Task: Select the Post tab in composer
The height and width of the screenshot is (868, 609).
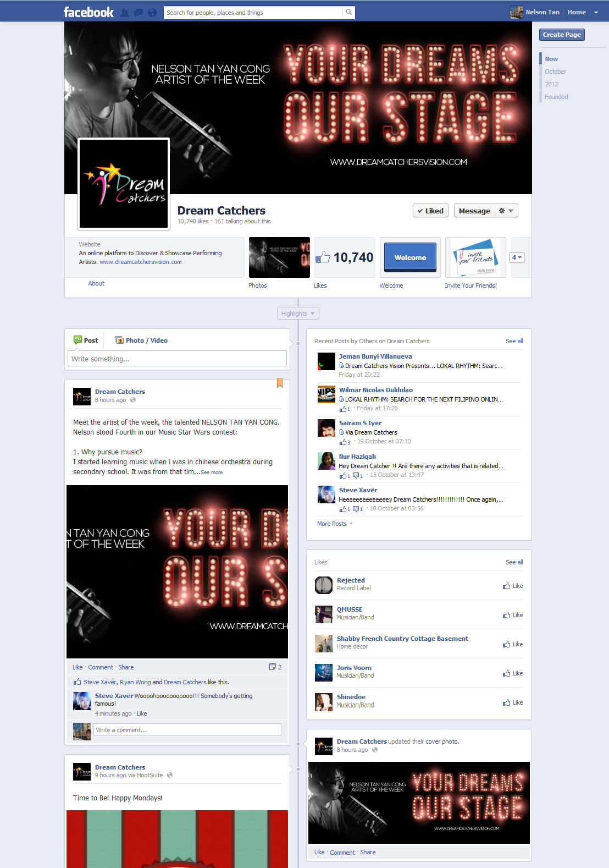Action: (x=86, y=340)
